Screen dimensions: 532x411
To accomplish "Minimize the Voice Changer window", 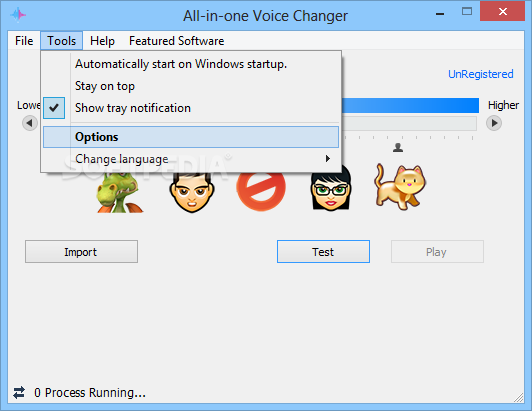I will [440, 13].
